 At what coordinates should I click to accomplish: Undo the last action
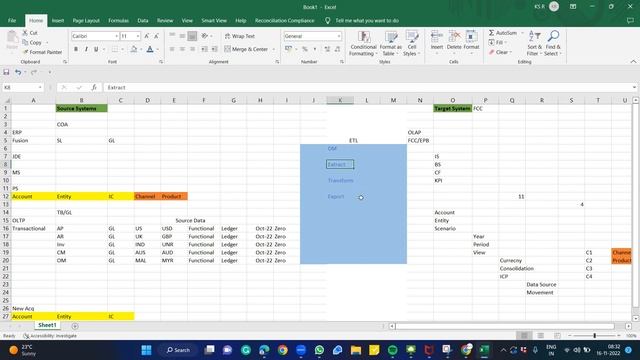(18, 72)
